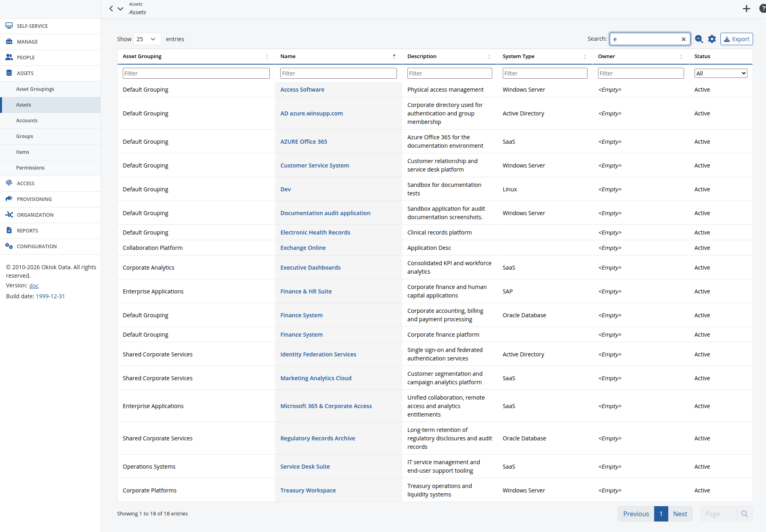The image size is (766, 532).
Task: Open Exchange Online asset link
Action: tap(303, 248)
